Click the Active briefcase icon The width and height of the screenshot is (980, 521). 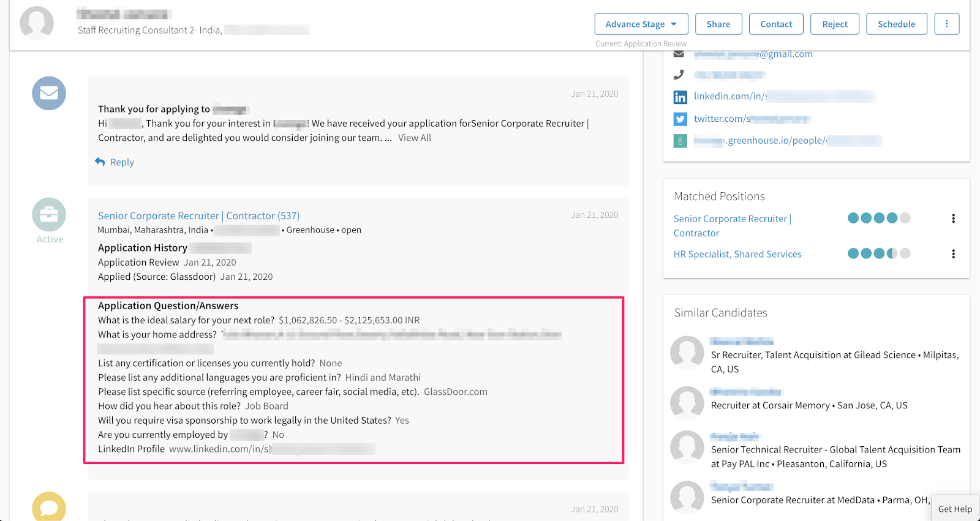[x=49, y=215]
